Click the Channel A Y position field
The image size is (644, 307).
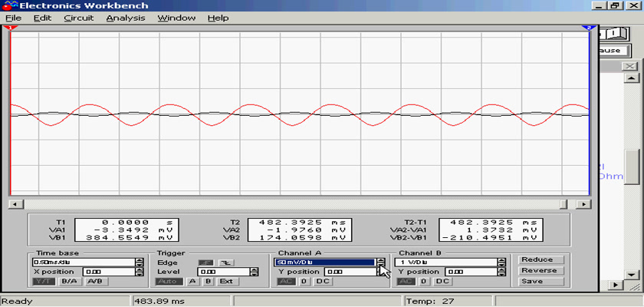[351, 272]
